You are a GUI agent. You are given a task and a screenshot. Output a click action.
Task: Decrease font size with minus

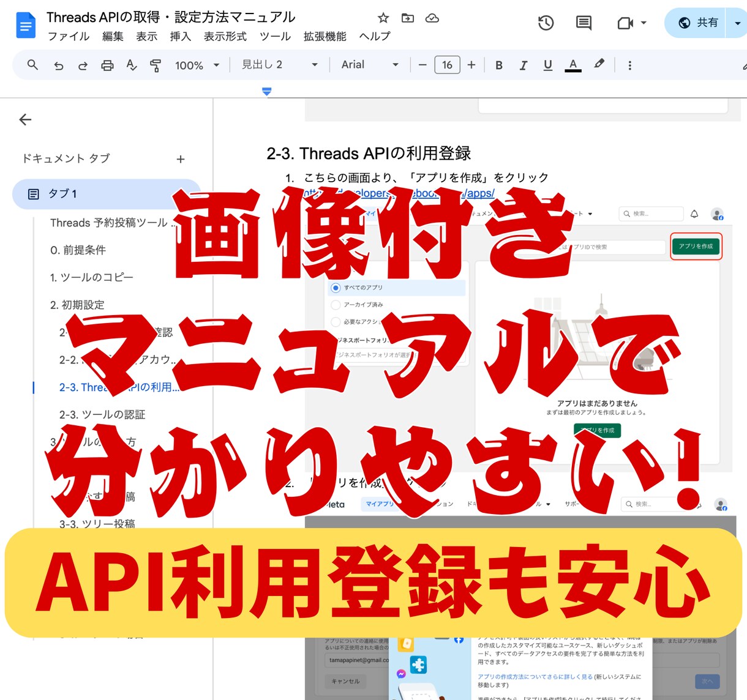[422, 65]
